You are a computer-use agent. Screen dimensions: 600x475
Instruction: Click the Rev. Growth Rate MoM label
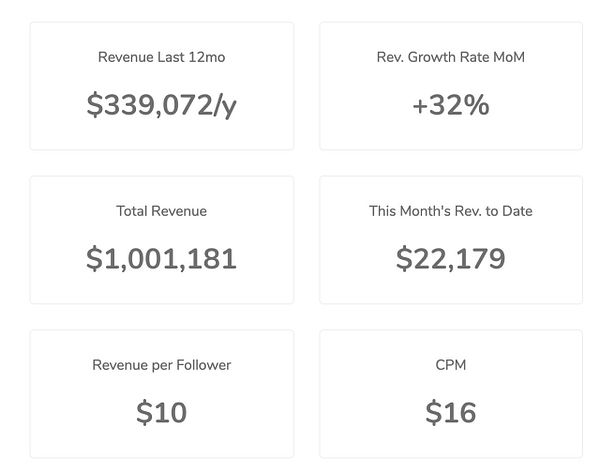pos(450,57)
